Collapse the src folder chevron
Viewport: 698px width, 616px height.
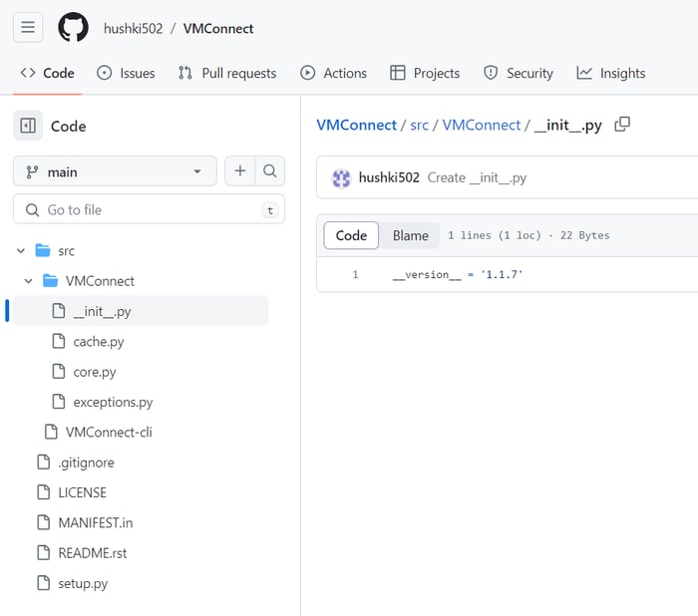pos(21,250)
